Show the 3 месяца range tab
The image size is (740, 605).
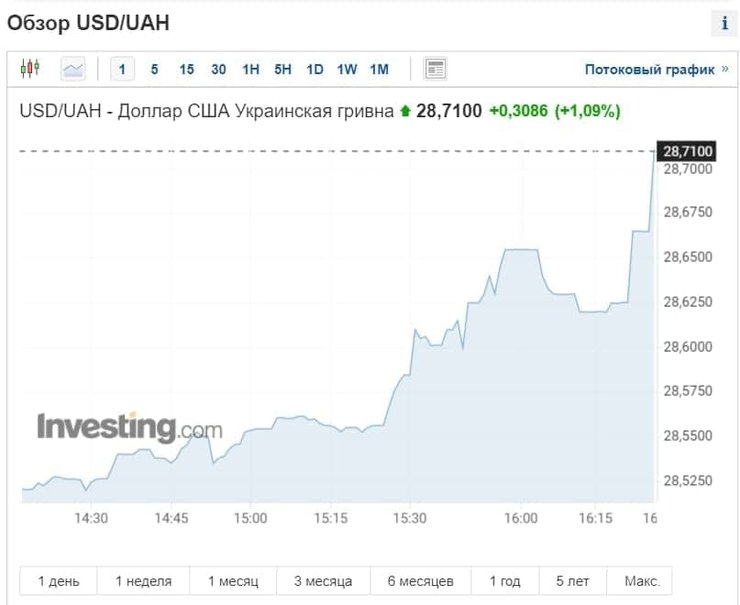[323, 581]
